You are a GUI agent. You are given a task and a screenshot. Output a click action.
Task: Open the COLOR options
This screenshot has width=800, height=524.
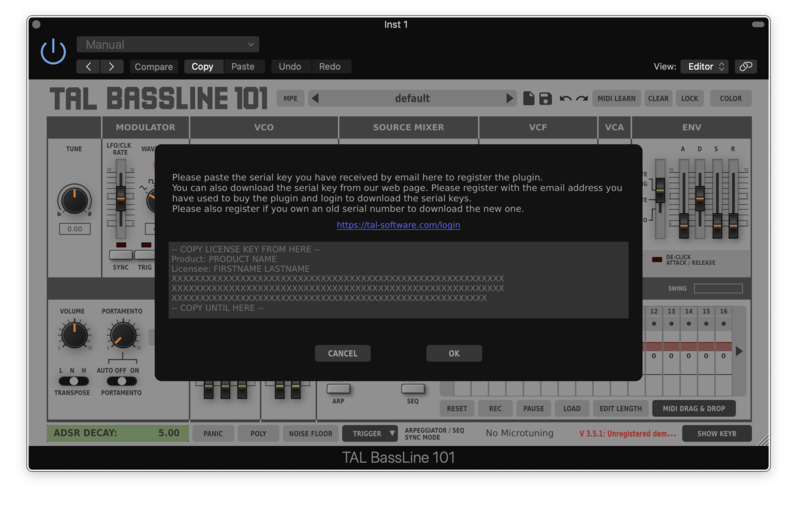[x=731, y=98]
